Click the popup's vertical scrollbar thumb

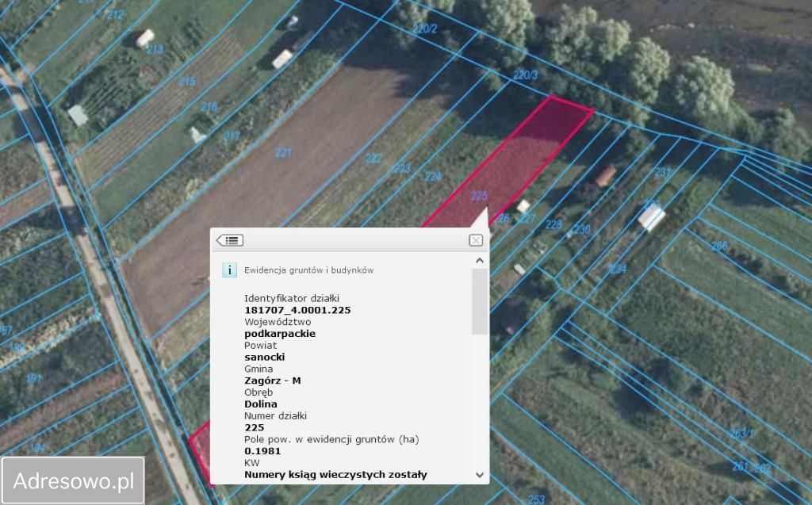pos(480,301)
